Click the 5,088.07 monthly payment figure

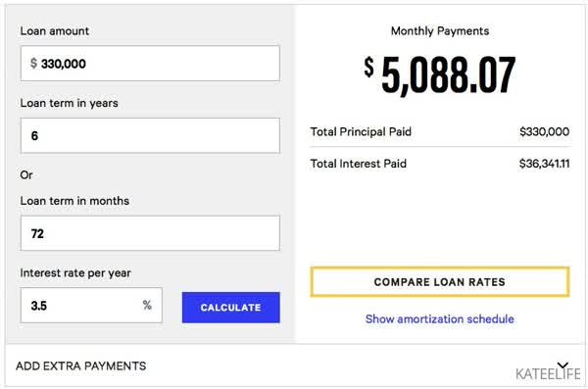[x=448, y=74]
